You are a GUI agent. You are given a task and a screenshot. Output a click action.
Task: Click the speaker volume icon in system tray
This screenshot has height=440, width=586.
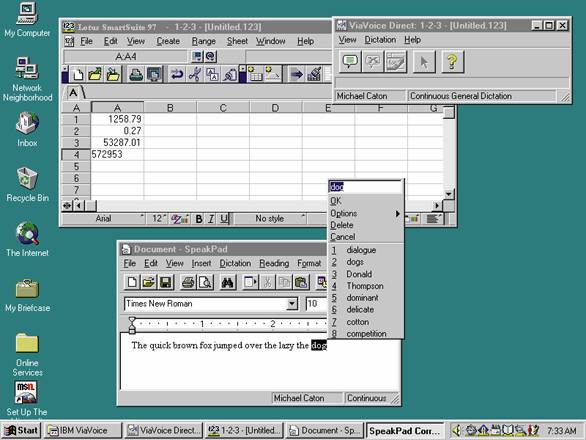456,431
